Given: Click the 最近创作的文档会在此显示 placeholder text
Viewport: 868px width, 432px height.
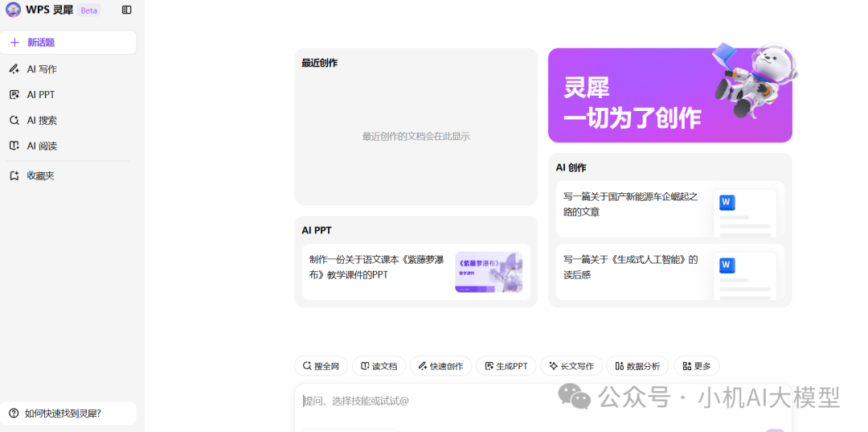Looking at the screenshot, I should click(416, 136).
